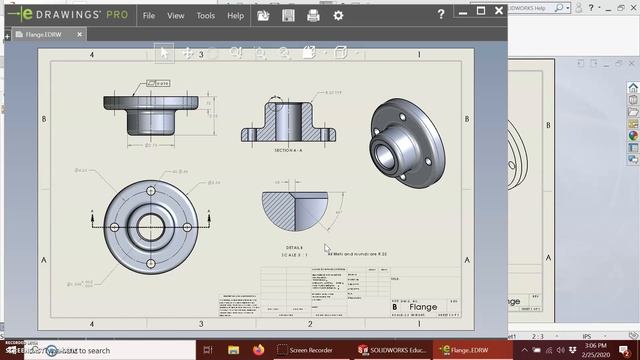Select the Detail B view
Viewport: 640px width, 360px height.
[x=295, y=211]
